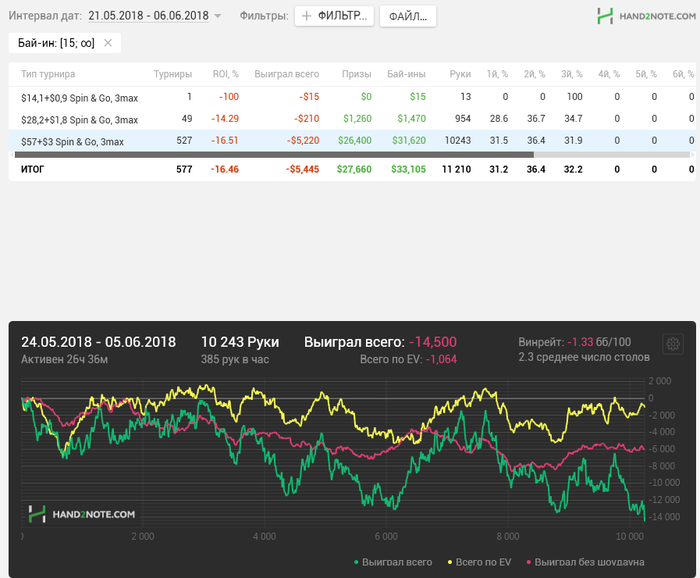This screenshot has width=700, height=578.
Task: Toggle the yellow Всего по EV legend series
Action: pyautogui.click(x=483, y=562)
